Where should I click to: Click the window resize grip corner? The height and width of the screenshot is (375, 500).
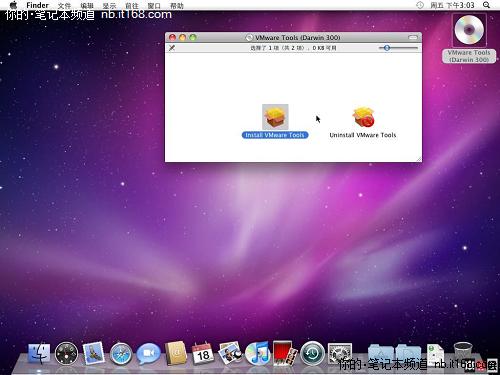(x=419, y=159)
